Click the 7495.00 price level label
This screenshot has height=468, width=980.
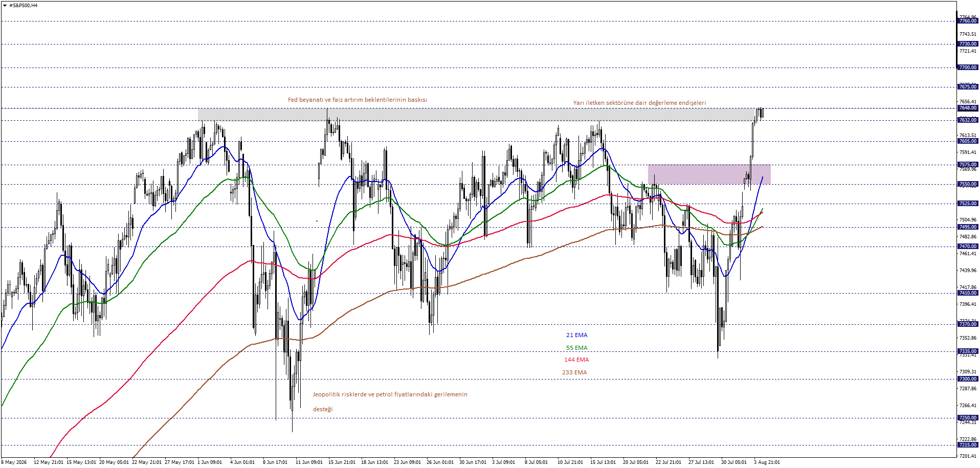(968, 227)
